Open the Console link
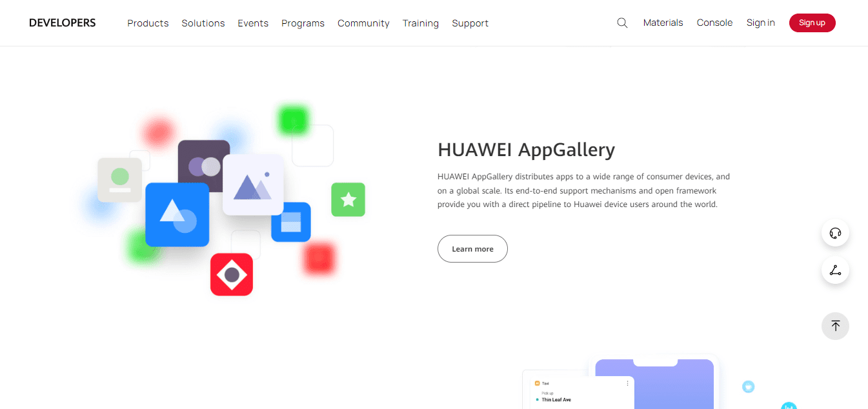The height and width of the screenshot is (409, 868). [x=714, y=23]
